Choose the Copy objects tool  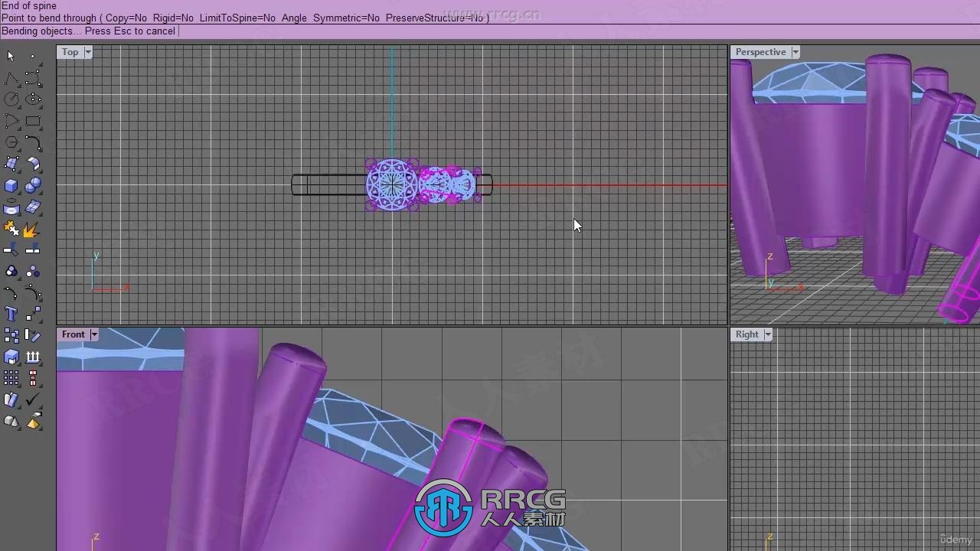click(11, 335)
